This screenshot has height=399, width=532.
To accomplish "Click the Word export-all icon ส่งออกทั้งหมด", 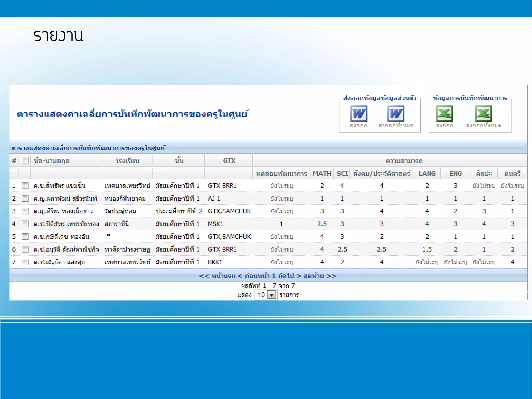I will 396,114.
